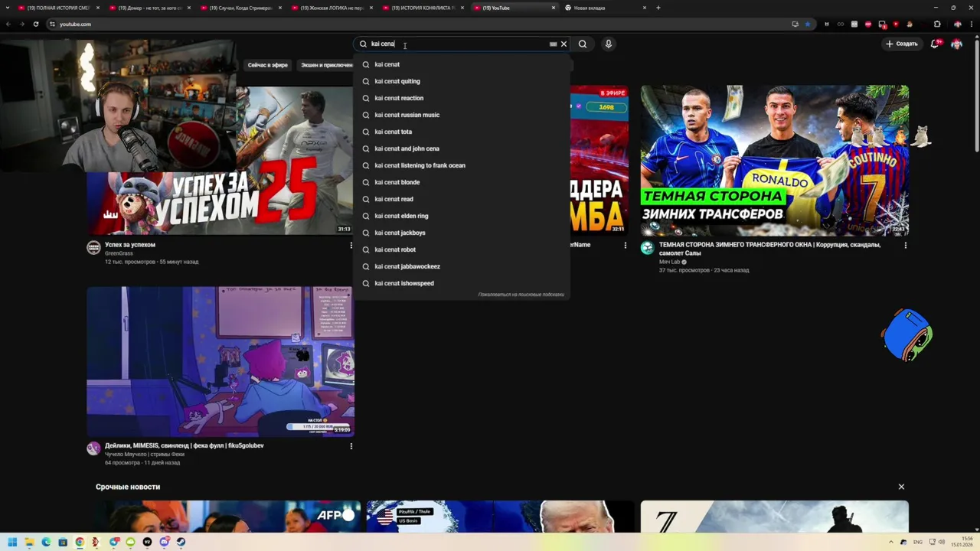This screenshot has height=551, width=980.
Task: Choose suggestion "kai cenat elden ring"
Action: click(x=462, y=216)
